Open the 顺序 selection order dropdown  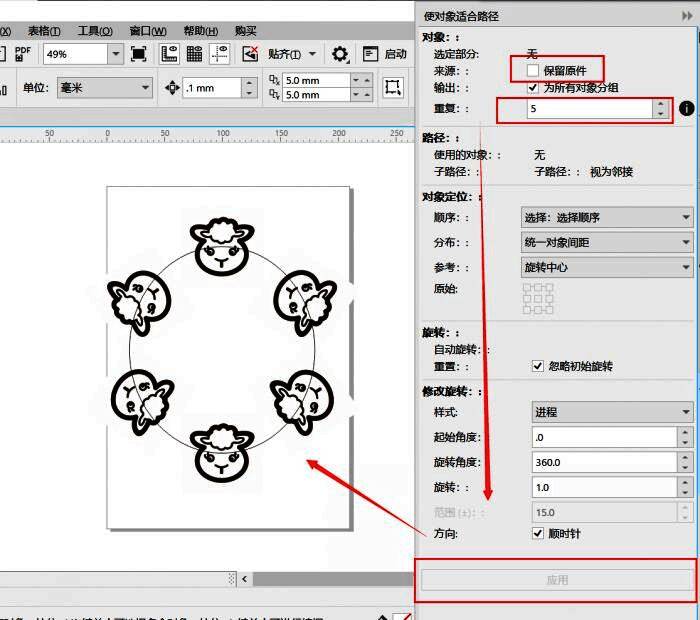click(x=607, y=217)
